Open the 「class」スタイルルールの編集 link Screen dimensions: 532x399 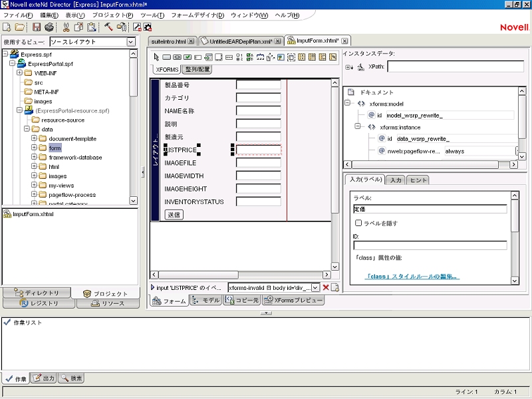pyautogui.click(x=412, y=277)
